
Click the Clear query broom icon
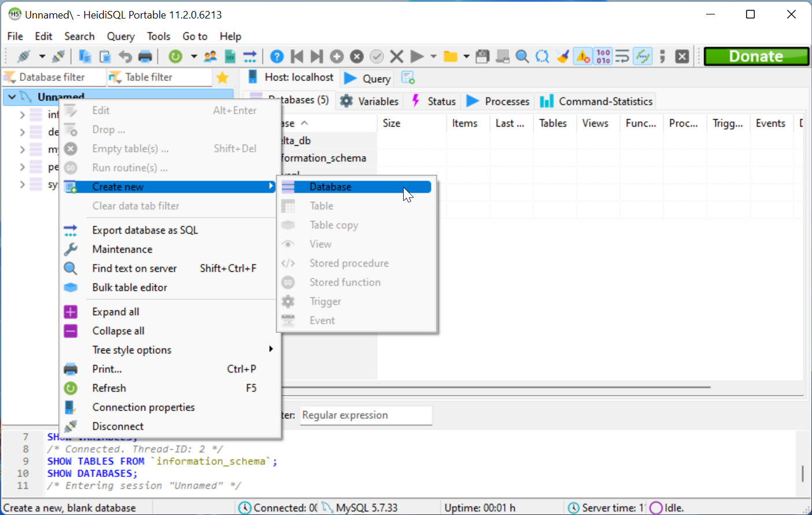pyautogui.click(x=562, y=56)
